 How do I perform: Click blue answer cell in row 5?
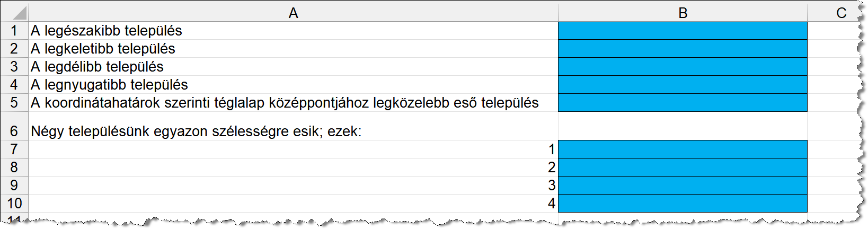pos(683,103)
